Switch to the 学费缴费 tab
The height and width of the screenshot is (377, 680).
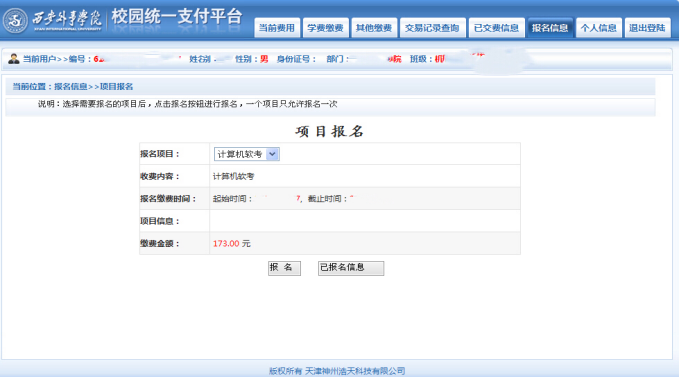click(x=325, y=28)
